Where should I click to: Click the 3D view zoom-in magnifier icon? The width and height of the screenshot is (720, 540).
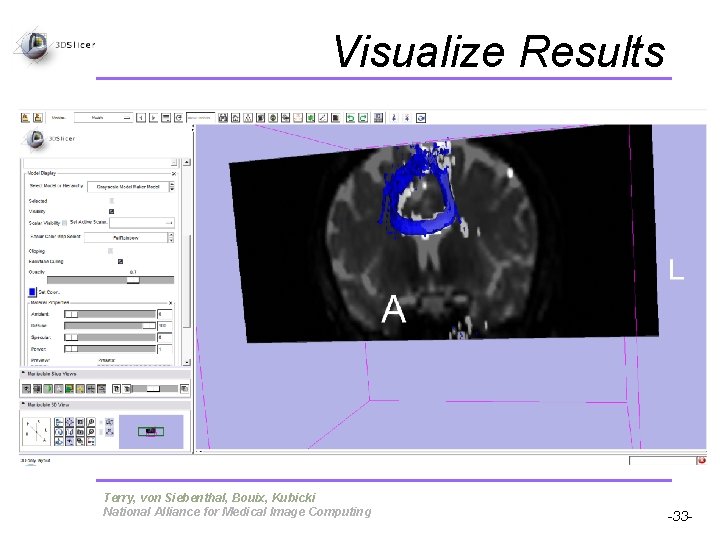[91, 422]
